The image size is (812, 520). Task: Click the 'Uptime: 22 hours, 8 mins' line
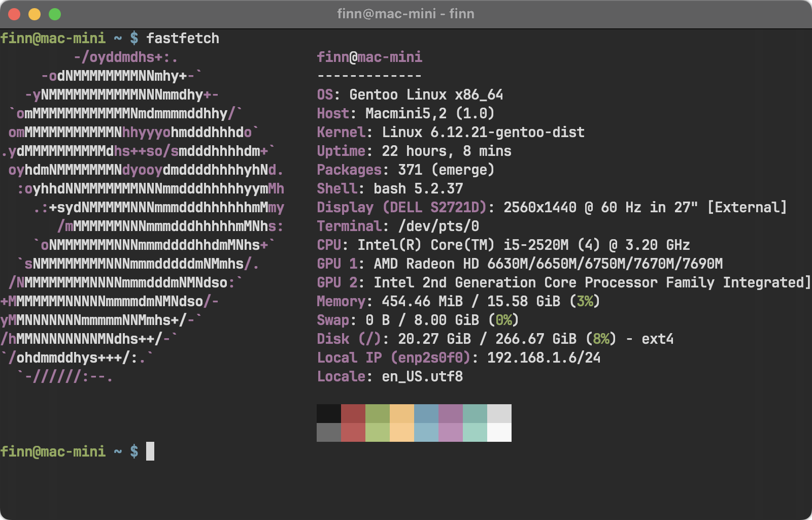(414, 151)
